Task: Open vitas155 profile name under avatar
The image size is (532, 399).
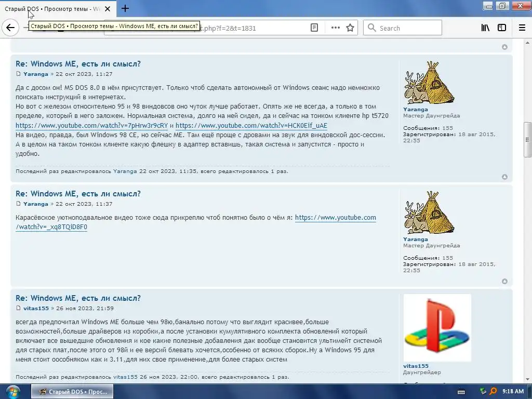Action: click(416, 366)
